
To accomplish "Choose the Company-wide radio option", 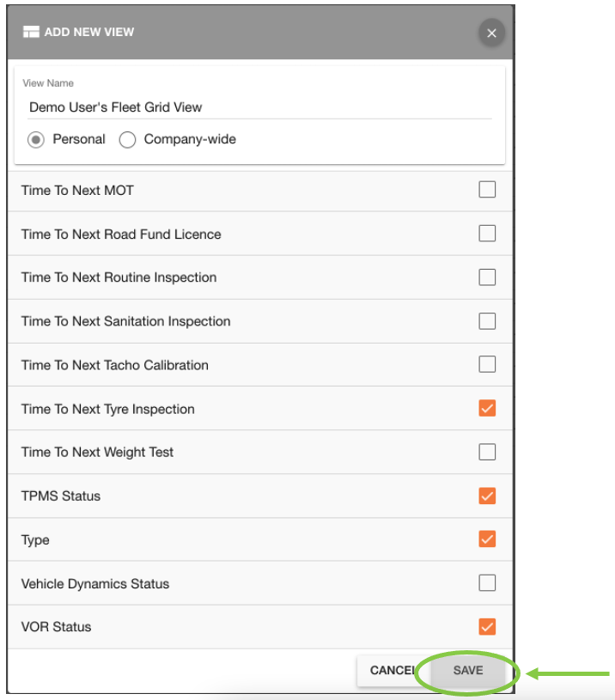I will click(128, 140).
